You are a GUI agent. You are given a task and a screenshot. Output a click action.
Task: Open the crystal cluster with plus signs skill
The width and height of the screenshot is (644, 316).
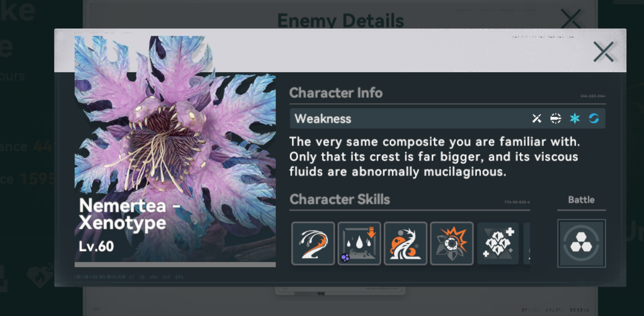tap(498, 243)
